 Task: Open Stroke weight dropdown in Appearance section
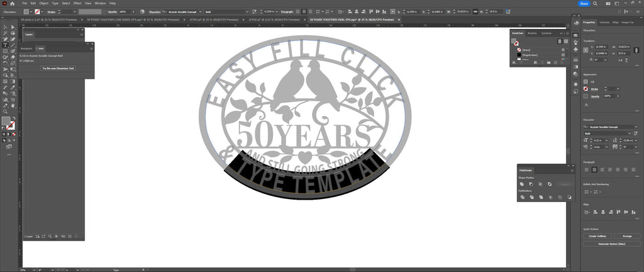point(618,89)
